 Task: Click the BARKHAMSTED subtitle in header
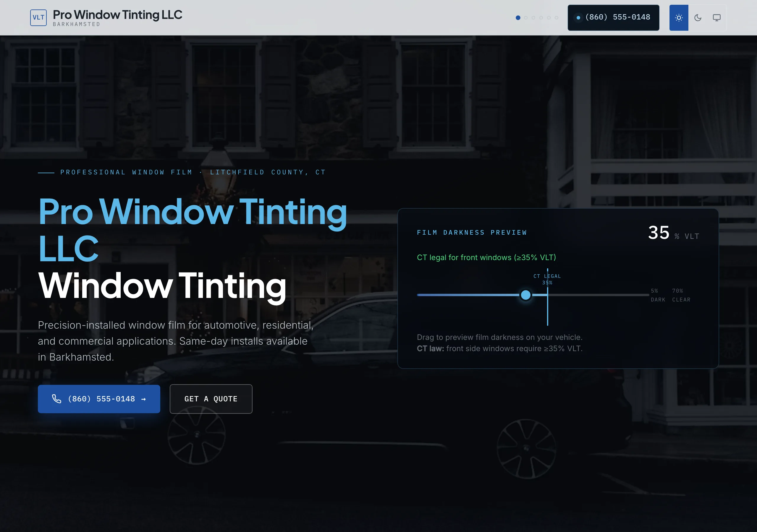pyautogui.click(x=77, y=25)
